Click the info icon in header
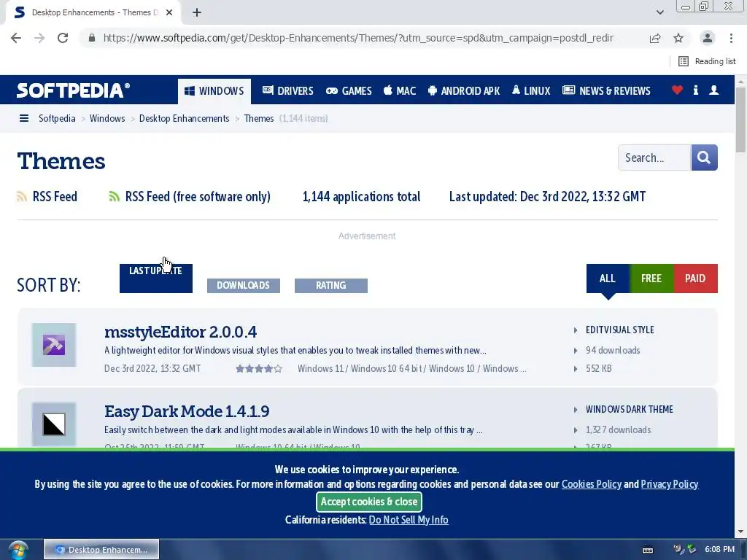 (695, 90)
